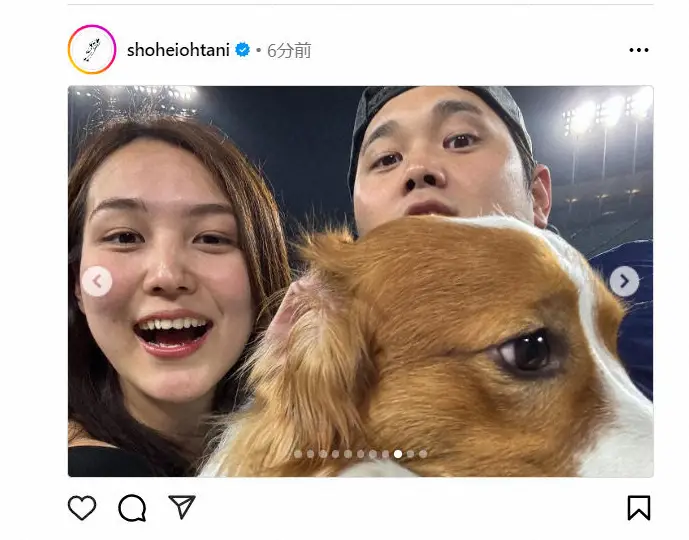Open the story from the ringed profile avatar

coord(92,49)
